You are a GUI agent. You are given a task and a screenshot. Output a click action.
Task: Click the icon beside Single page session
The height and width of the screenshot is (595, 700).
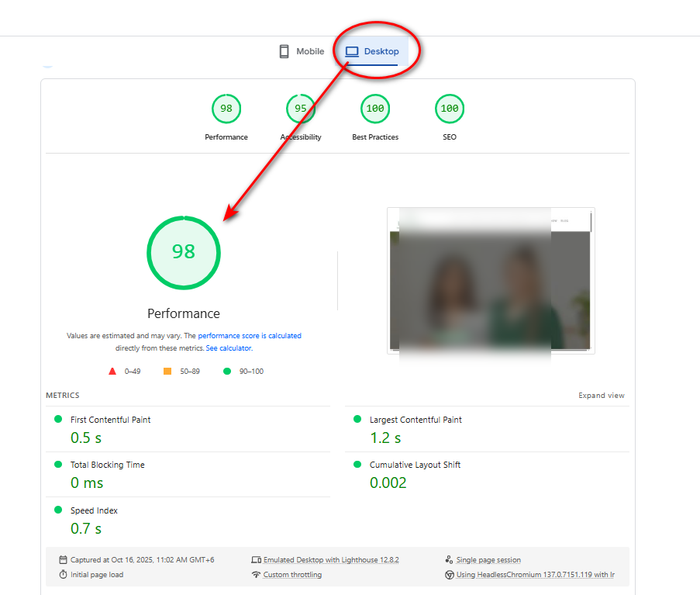tap(449, 560)
